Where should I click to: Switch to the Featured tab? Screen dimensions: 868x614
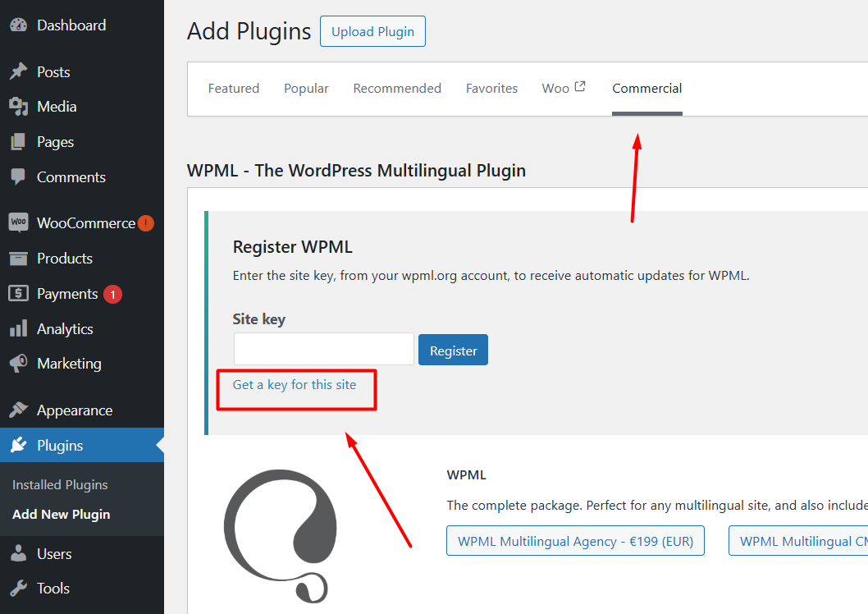point(234,89)
